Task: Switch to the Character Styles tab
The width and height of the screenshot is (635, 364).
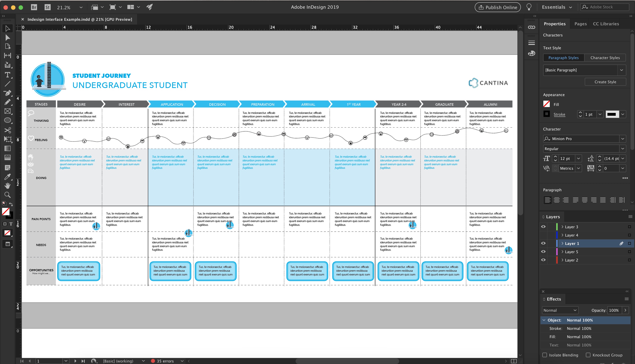Action: (x=605, y=58)
